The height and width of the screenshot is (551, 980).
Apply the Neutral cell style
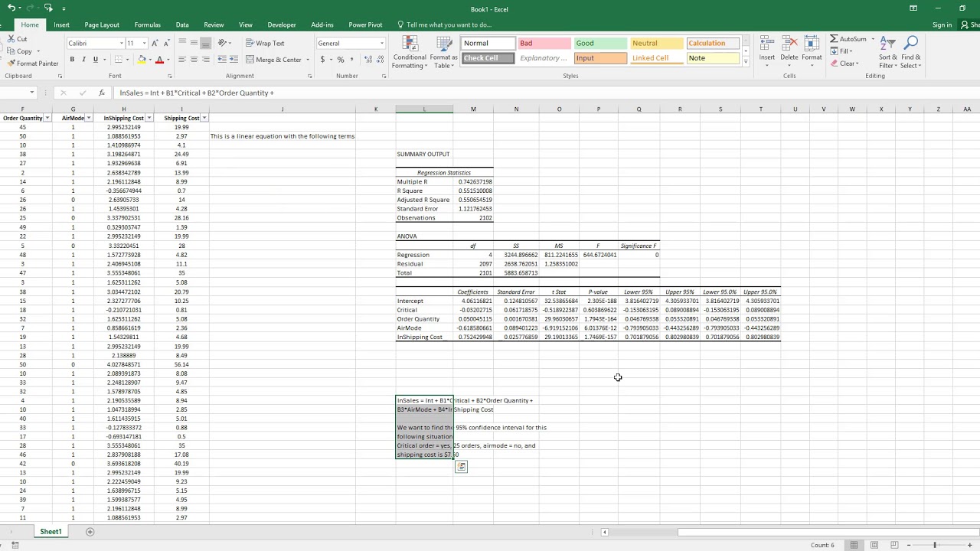click(656, 44)
